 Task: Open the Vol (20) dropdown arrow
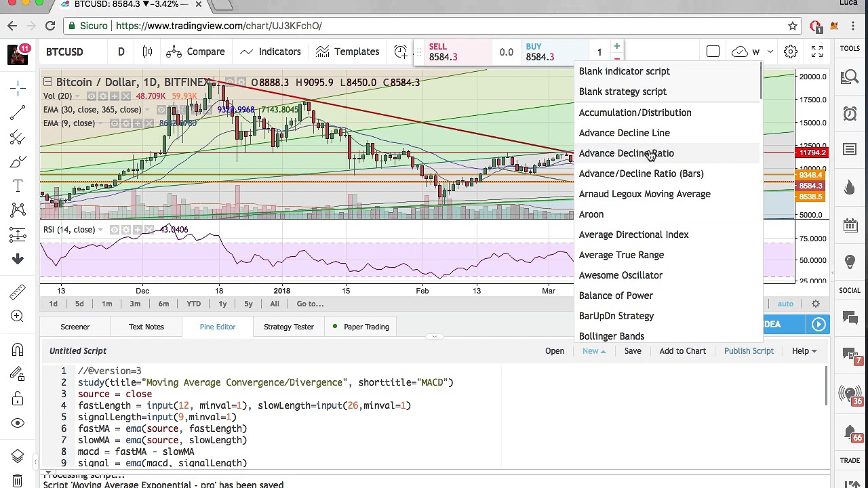pyautogui.click(x=77, y=96)
